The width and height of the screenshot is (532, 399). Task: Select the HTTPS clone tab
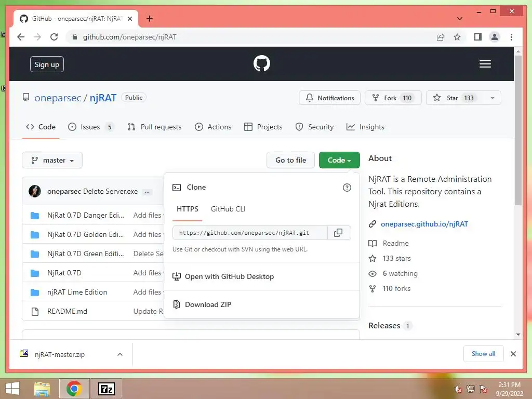tap(187, 209)
